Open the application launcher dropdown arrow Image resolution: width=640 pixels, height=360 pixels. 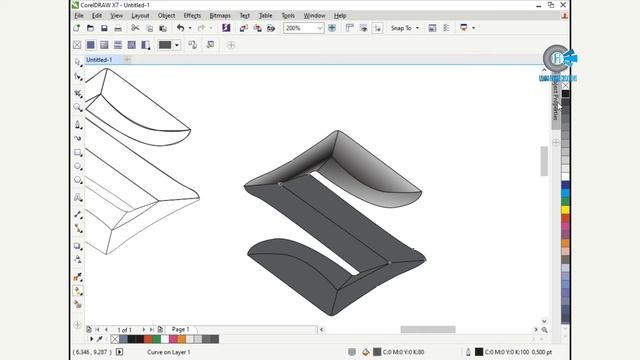[x=473, y=28]
